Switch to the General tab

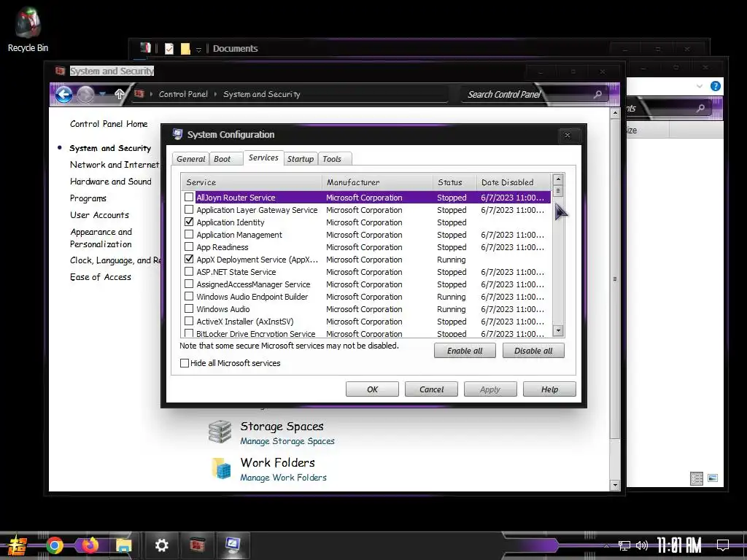click(x=190, y=159)
